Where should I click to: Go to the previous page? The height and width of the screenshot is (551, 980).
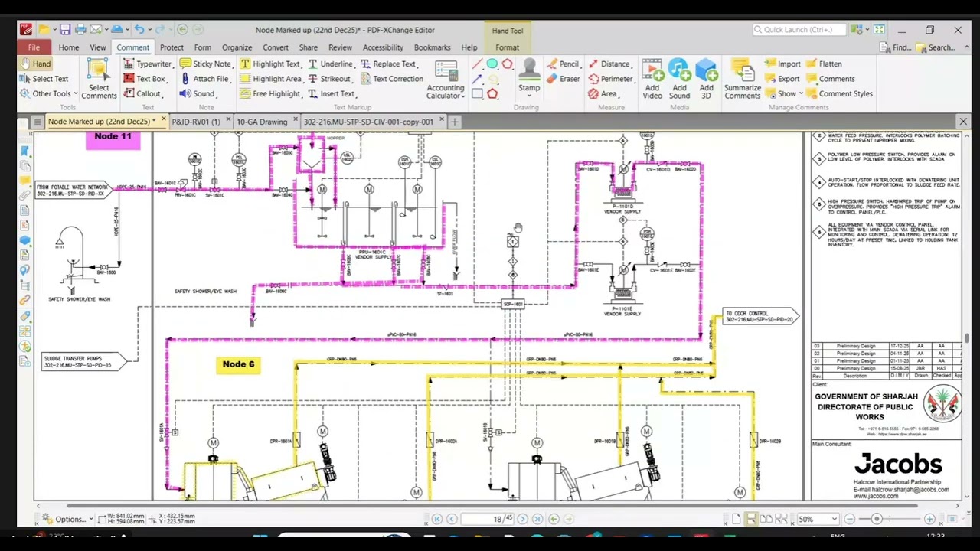[452, 520]
